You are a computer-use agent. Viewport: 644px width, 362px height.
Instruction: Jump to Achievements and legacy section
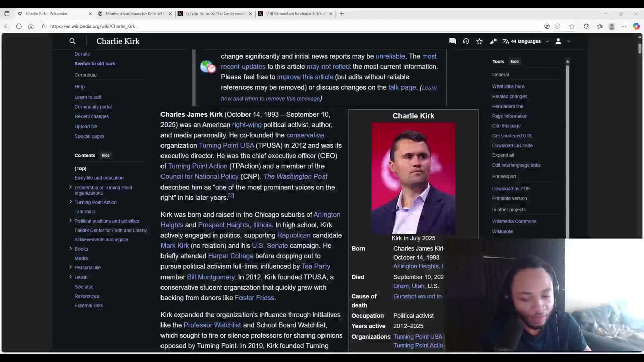[x=102, y=240]
